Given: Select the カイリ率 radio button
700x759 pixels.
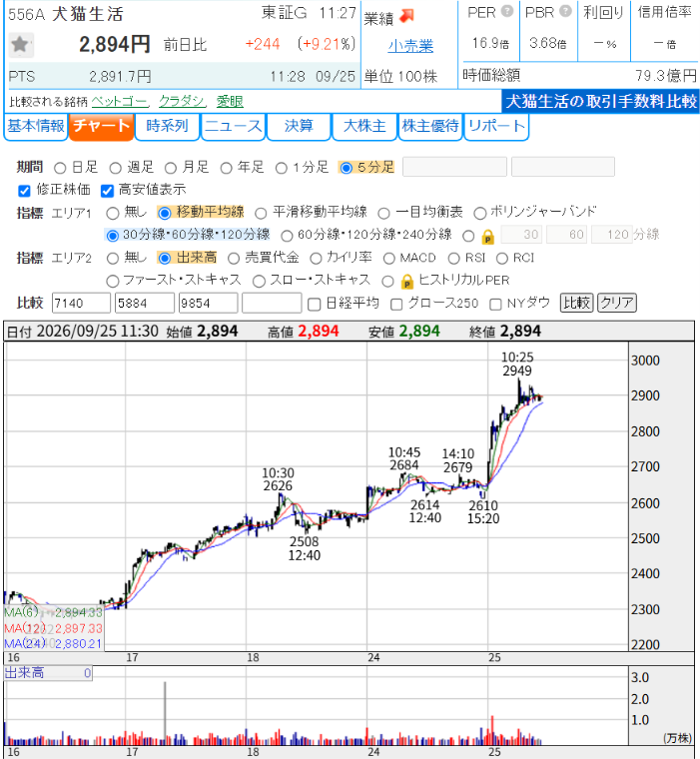Looking at the screenshot, I should tap(316, 259).
